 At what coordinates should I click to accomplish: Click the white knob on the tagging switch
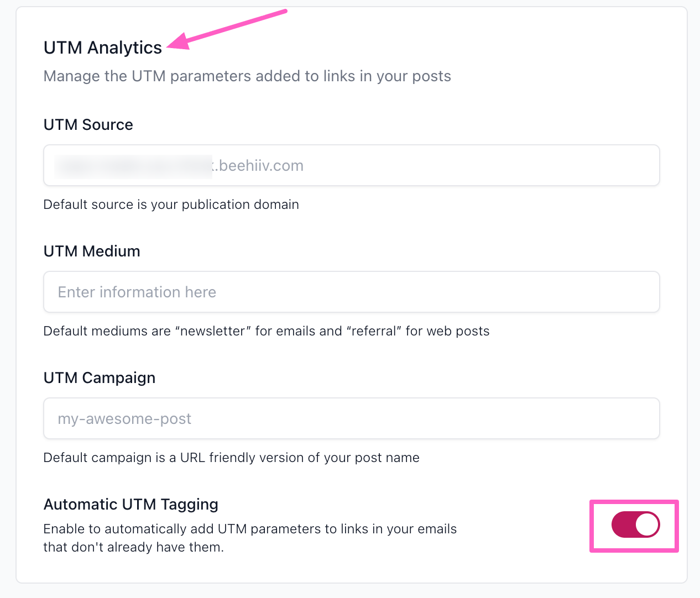point(647,524)
